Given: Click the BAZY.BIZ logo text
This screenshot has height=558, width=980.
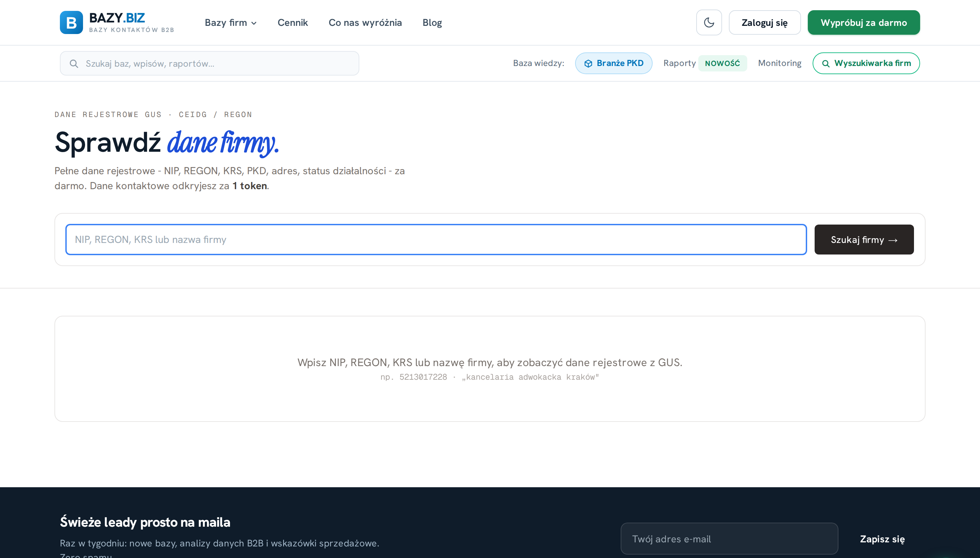Looking at the screenshot, I should pos(117,18).
